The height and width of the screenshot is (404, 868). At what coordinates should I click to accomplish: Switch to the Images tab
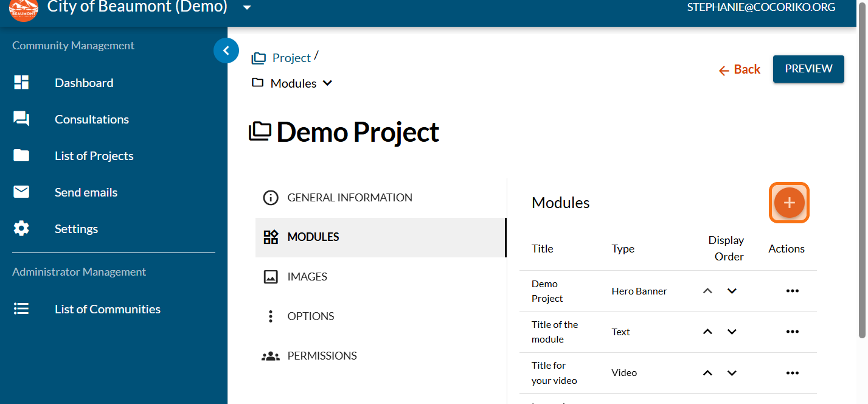[307, 277]
